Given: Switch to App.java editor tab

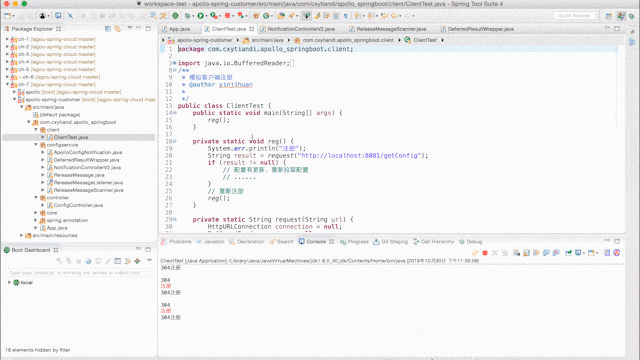Looking at the screenshot, I should point(180,29).
